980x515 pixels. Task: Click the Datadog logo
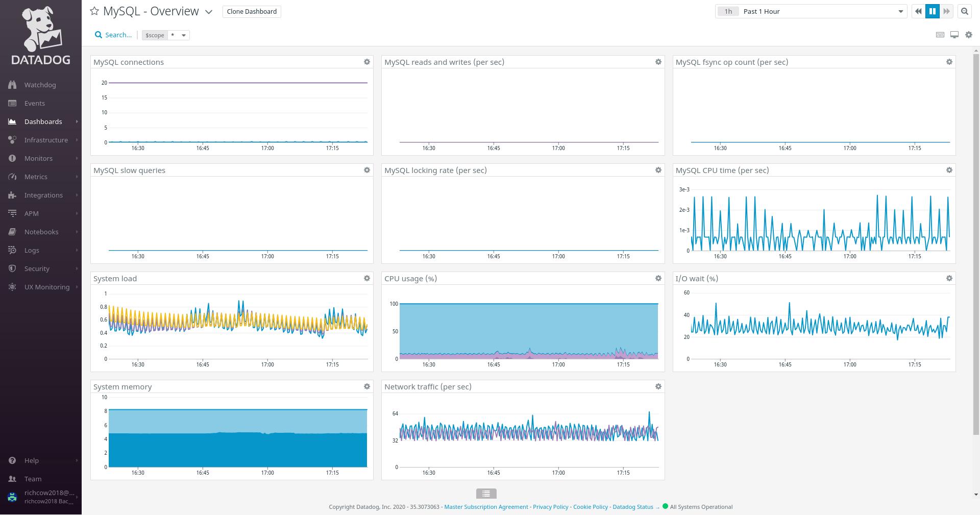[x=41, y=36]
